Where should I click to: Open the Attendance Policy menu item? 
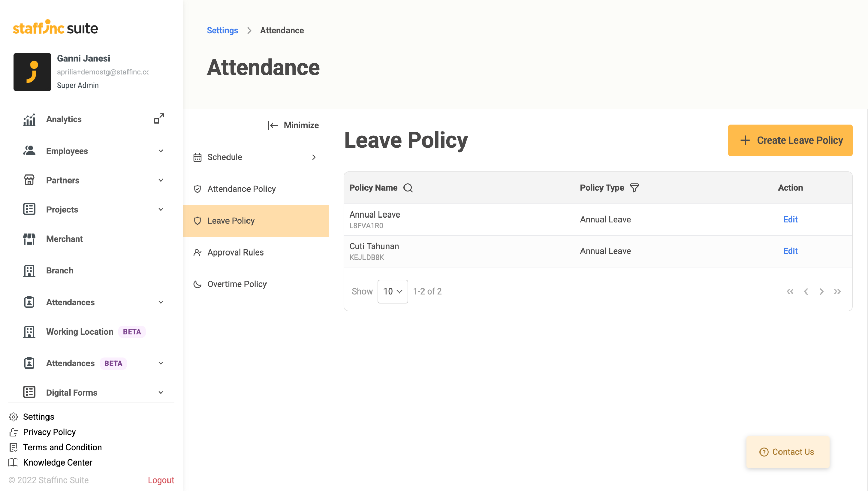241,189
